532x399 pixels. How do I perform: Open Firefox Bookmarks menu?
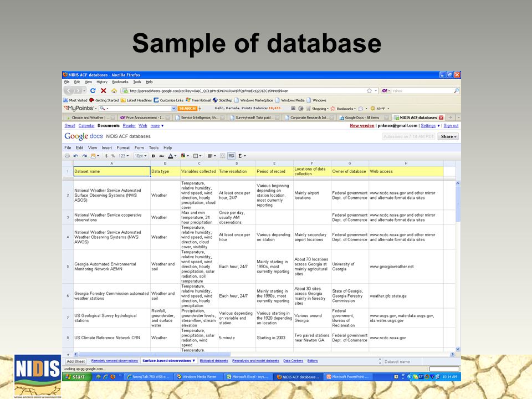coord(120,82)
